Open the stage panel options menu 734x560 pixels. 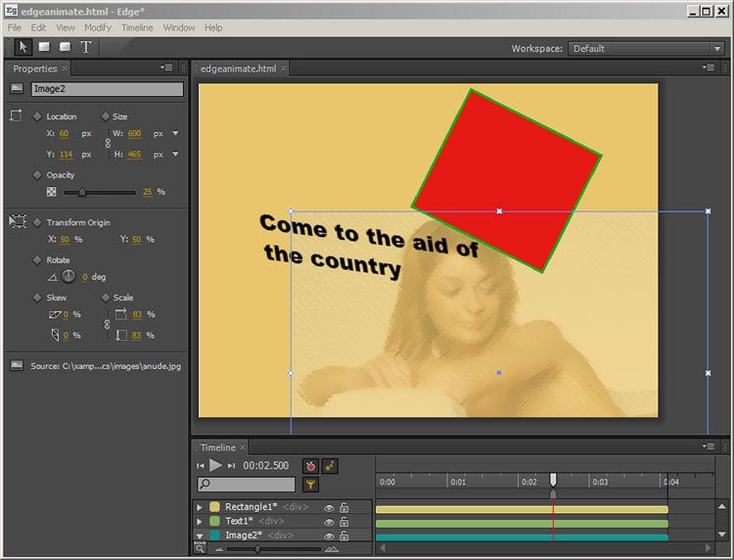pos(709,68)
